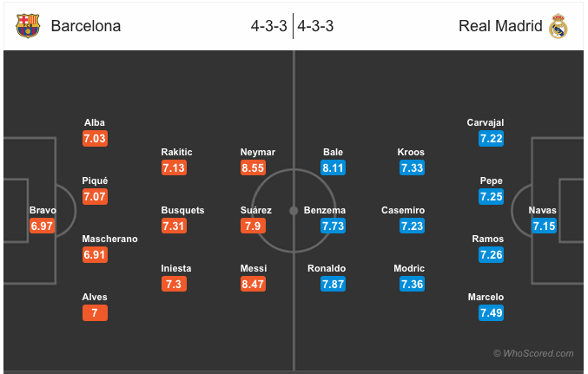Select the Mascherano player name
Viewport: 588px width, 374px height.
tap(110, 239)
